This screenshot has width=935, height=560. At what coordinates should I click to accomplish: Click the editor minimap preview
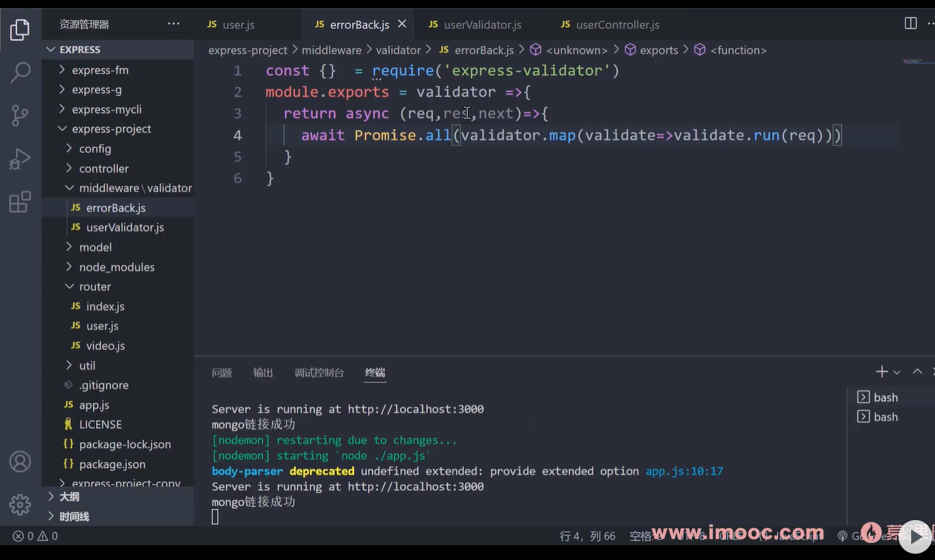click(917, 62)
